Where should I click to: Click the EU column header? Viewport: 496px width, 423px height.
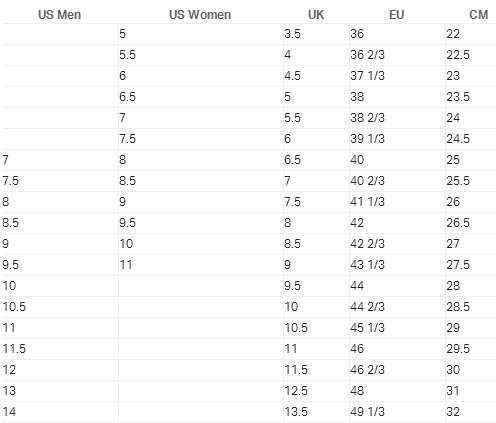[397, 15]
